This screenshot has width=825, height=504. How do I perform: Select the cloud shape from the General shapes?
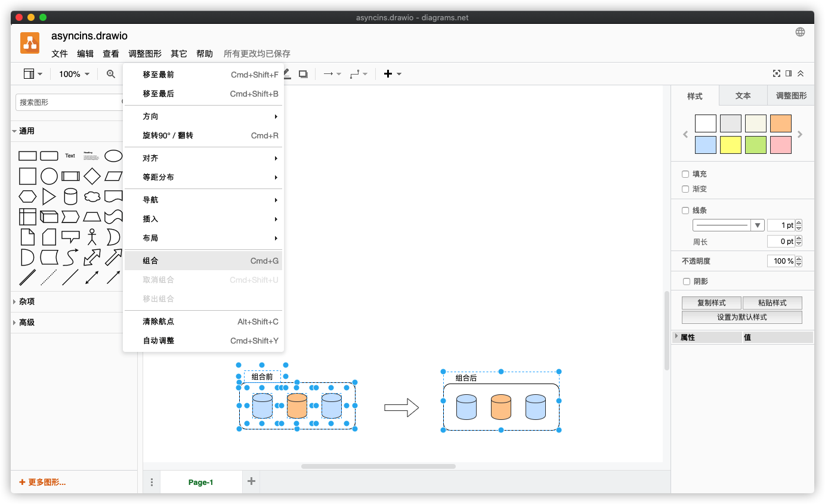coord(92,197)
